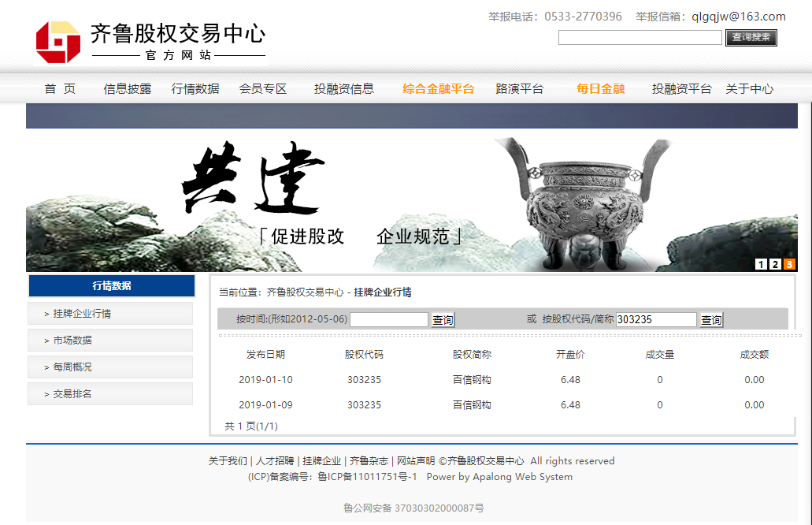Click 0.00 in the 2019-01-10 row
This screenshot has height=525, width=812.
pos(754,380)
